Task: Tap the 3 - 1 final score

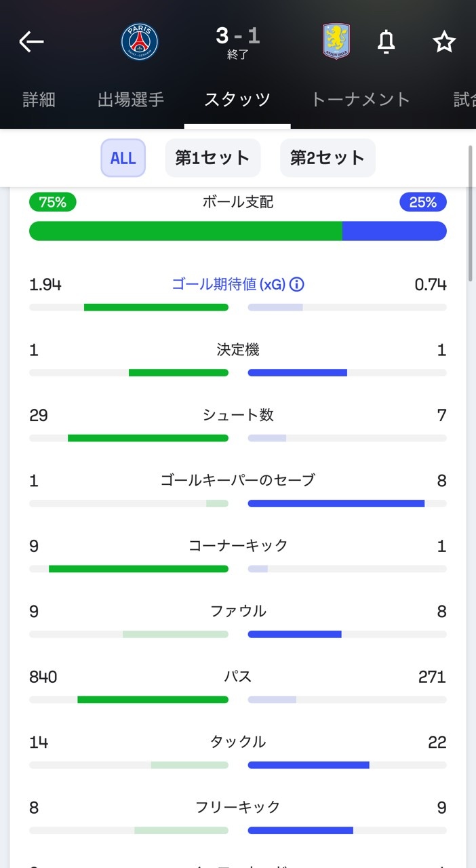Action: (x=238, y=36)
